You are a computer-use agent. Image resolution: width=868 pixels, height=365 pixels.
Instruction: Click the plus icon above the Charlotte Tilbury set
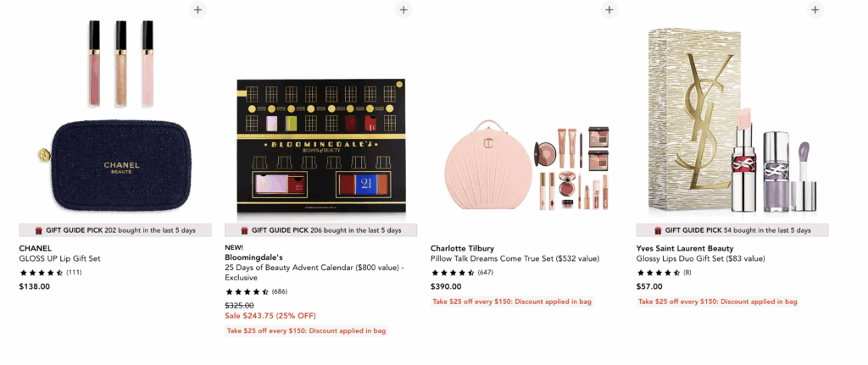coord(609,10)
